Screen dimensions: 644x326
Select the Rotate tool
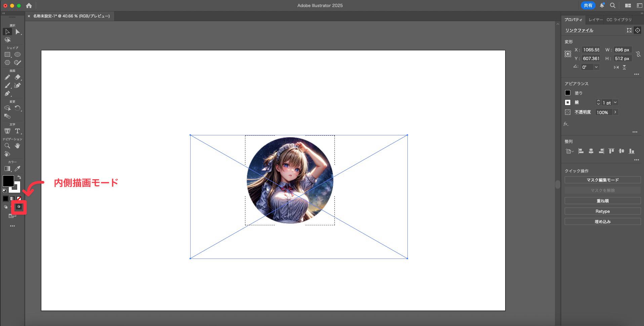click(17, 108)
